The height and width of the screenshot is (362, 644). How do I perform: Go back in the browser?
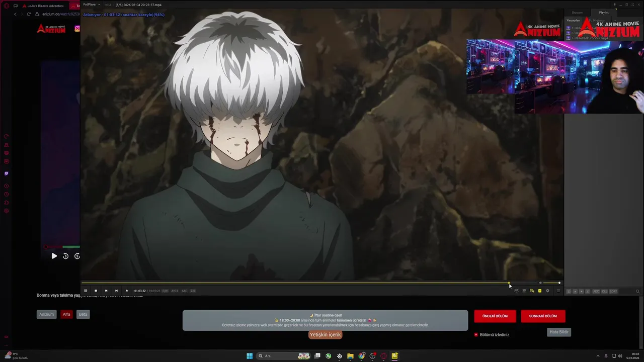[x=15, y=14]
